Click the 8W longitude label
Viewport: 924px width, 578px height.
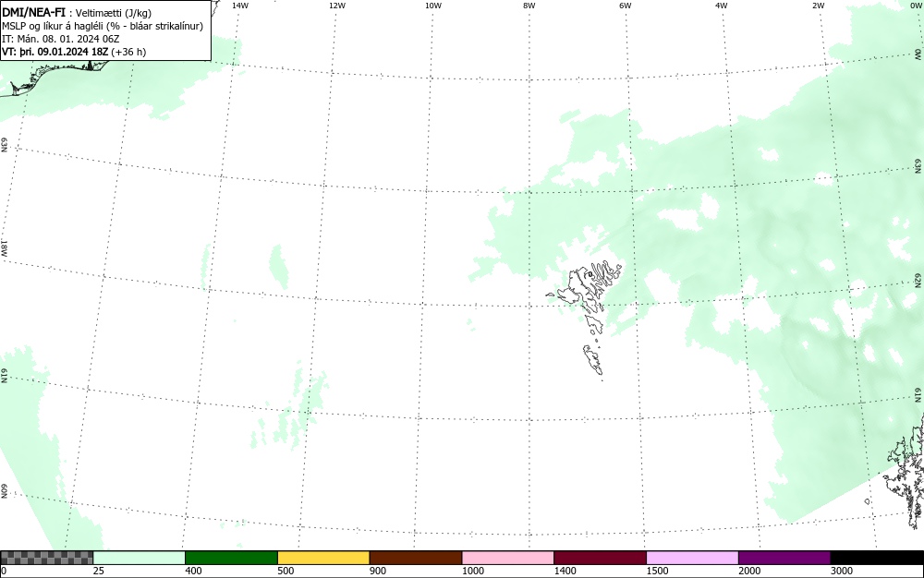(529, 6)
